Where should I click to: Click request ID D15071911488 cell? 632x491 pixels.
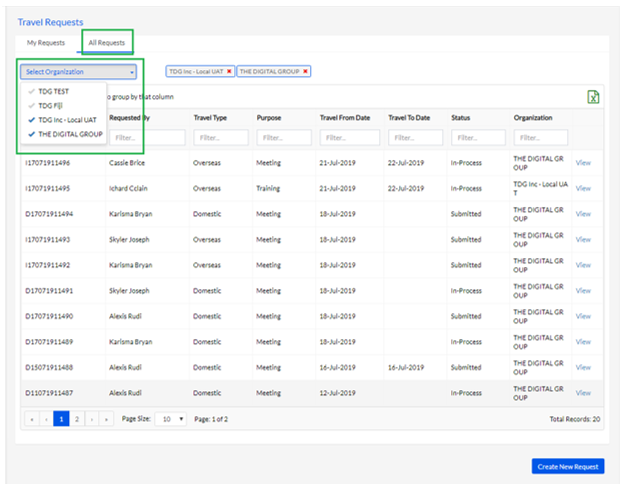coord(49,367)
